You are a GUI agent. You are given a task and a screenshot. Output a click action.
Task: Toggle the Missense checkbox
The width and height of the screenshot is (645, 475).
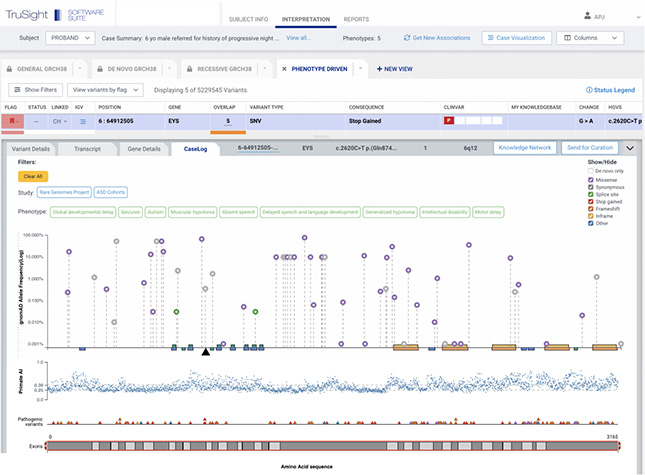(590, 179)
